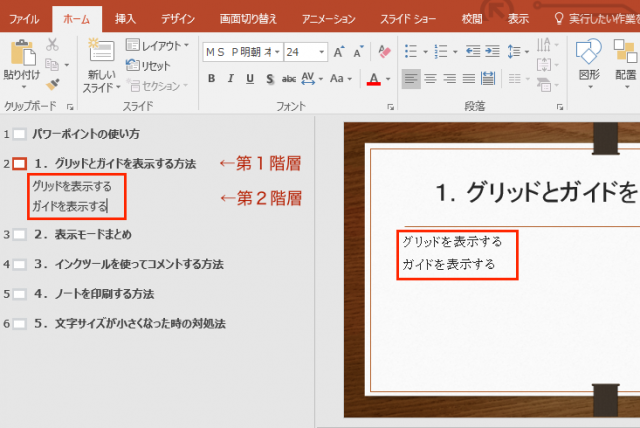Select slide 3 outline icon 表示モードまとめ
Image resolution: width=640 pixels, height=428 pixels.
point(20,235)
